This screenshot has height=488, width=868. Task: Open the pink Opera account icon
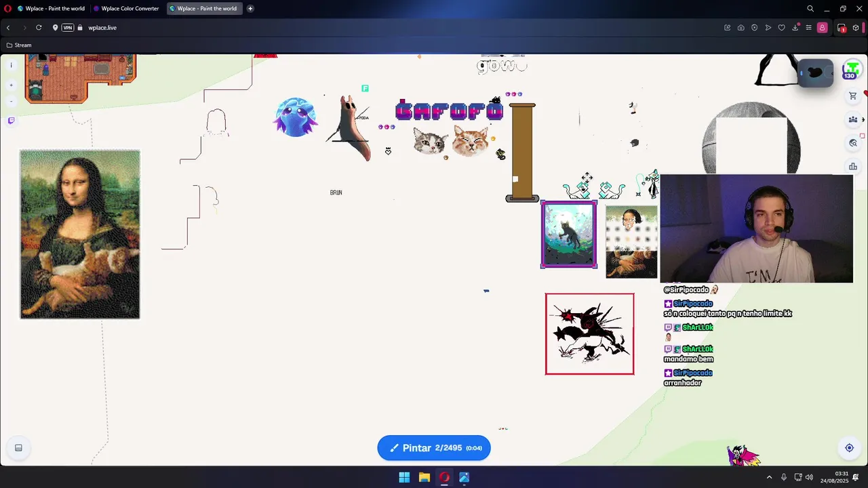click(x=822, y=28)
